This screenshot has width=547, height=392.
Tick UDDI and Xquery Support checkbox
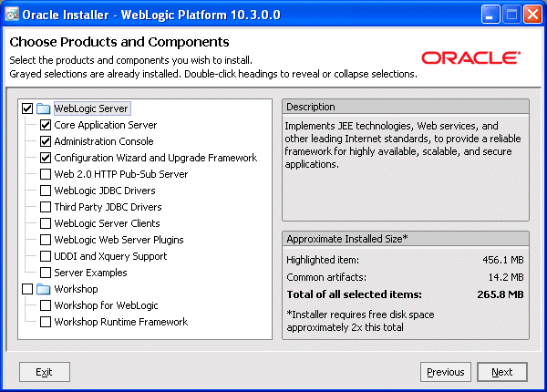pyautogui.click(x=46, y=256)
